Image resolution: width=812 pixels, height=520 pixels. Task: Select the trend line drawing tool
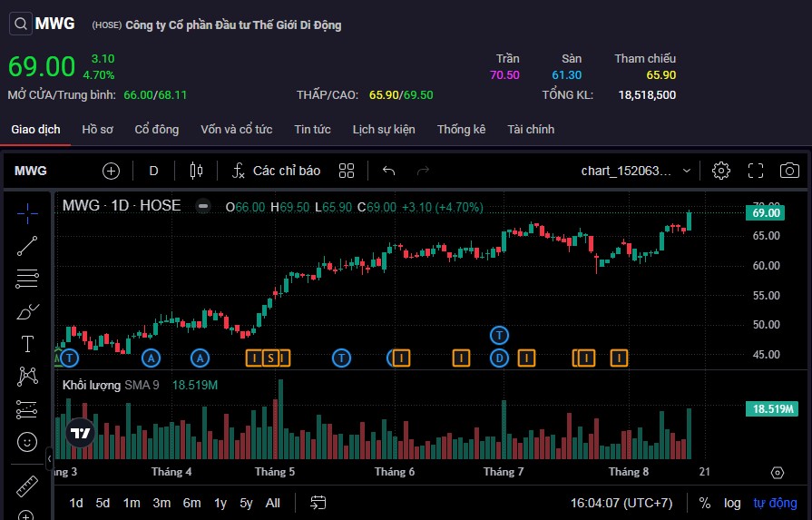coord(27,245)
